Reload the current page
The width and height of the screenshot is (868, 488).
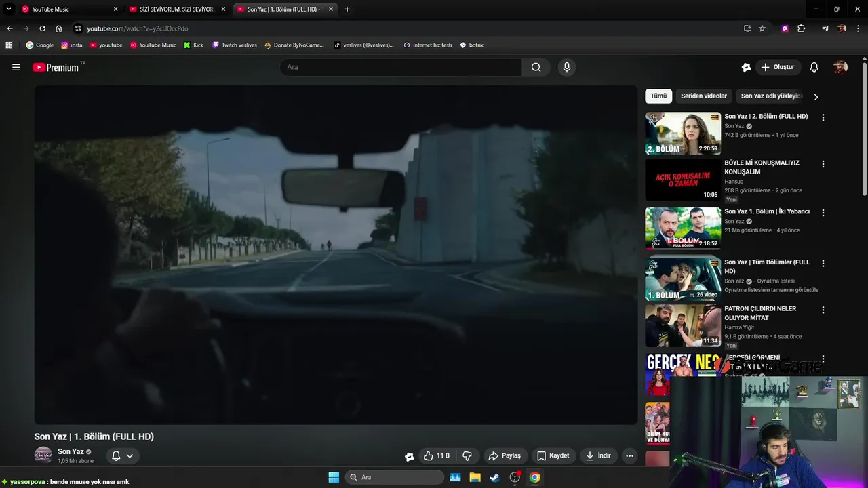click(42, 28)
